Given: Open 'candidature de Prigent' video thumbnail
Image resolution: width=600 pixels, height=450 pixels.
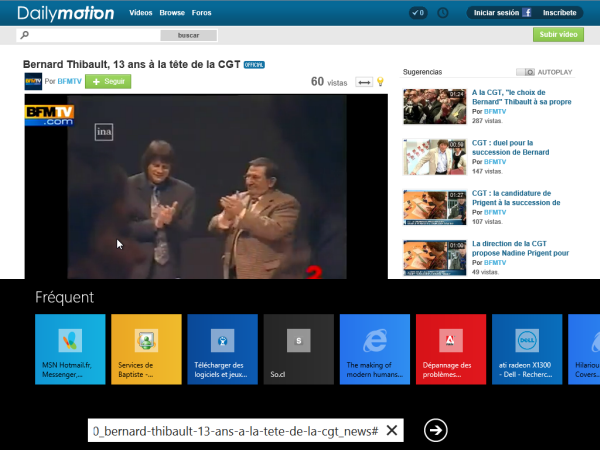Looking at the screenshot, I should point(435,207).
